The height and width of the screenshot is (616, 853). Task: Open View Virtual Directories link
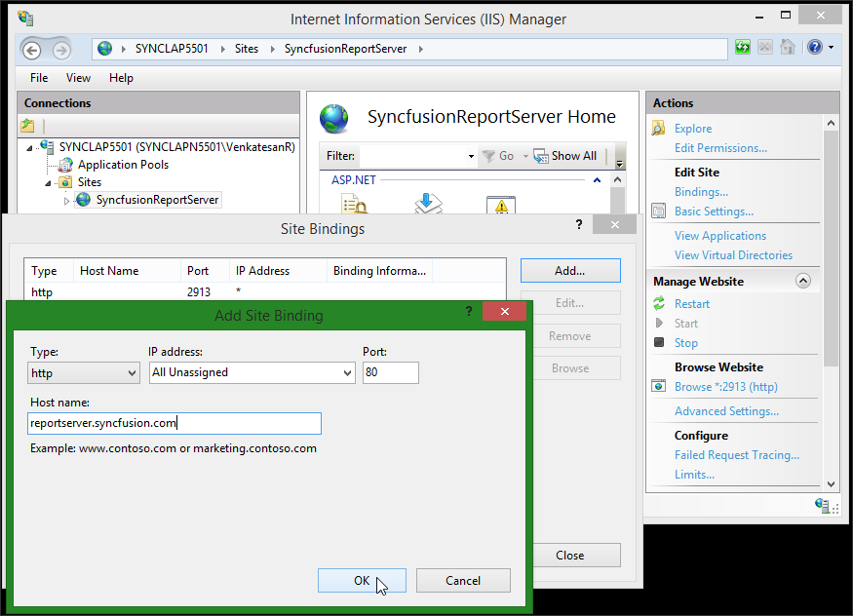pyautogui.click(x=733, y=255)
